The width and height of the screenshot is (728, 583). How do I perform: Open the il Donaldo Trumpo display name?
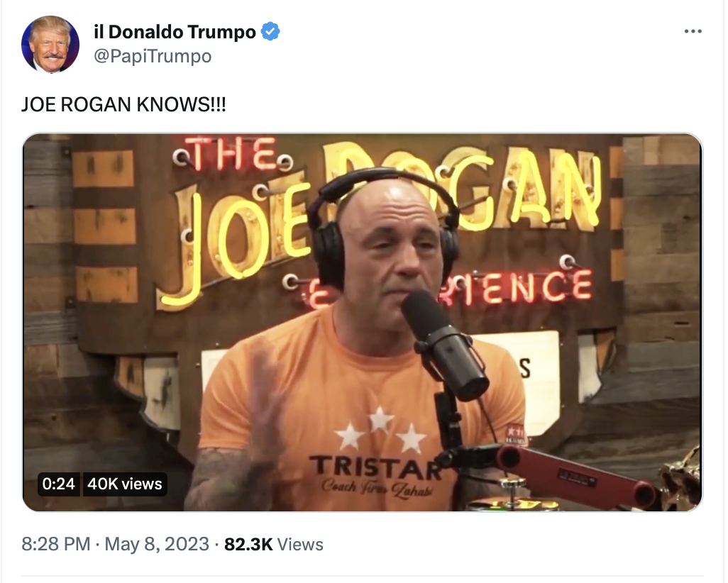point(175,32)
